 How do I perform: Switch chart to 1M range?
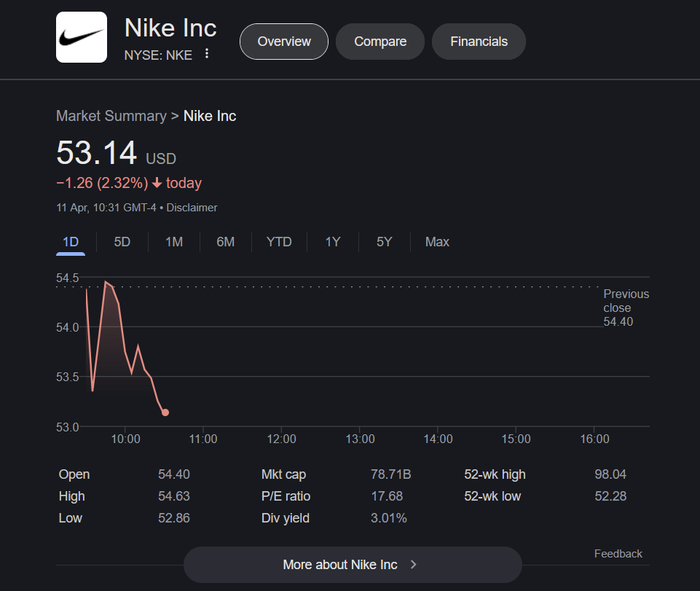tap(173, 242)
